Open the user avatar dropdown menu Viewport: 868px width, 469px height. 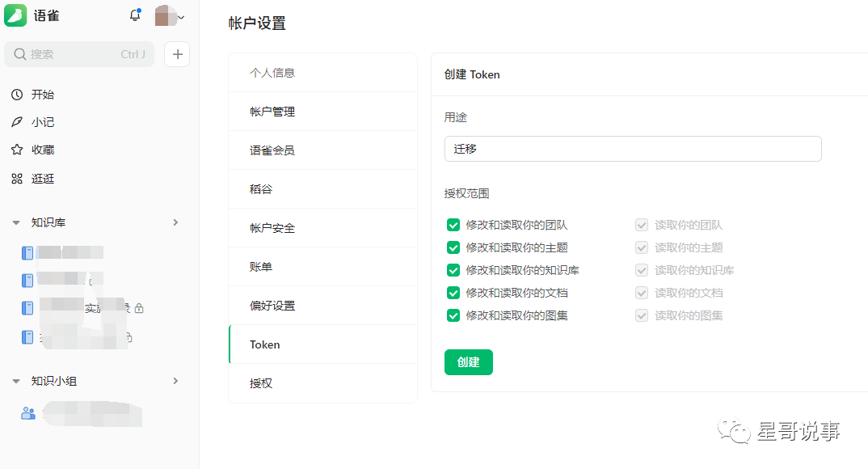(x=170, y=16)
